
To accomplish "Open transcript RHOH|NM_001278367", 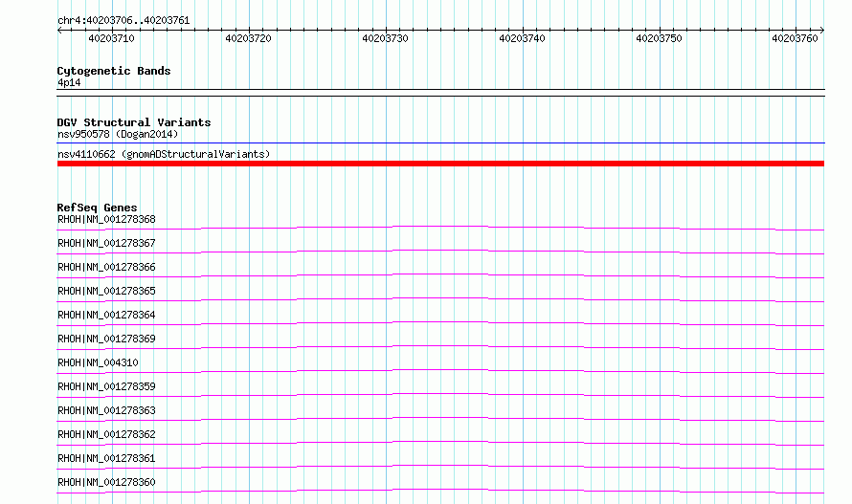I will tap(106, 243).
